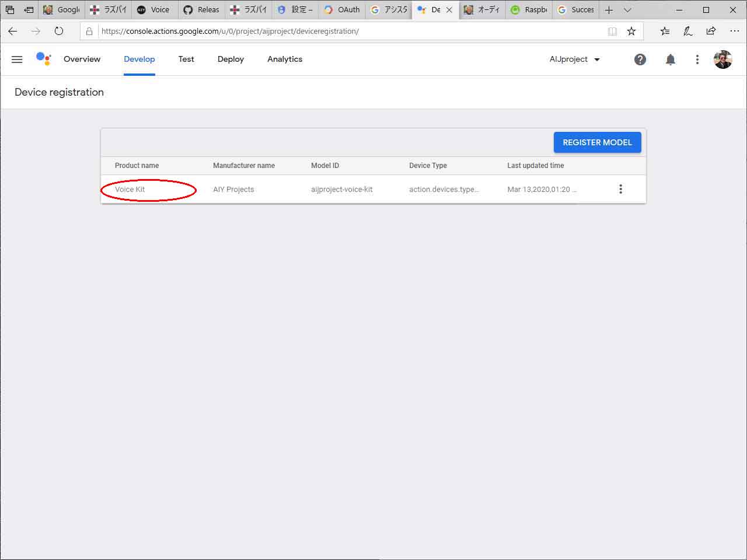Click the Model ID column header
747x560 pixels.
coord(325,166)
